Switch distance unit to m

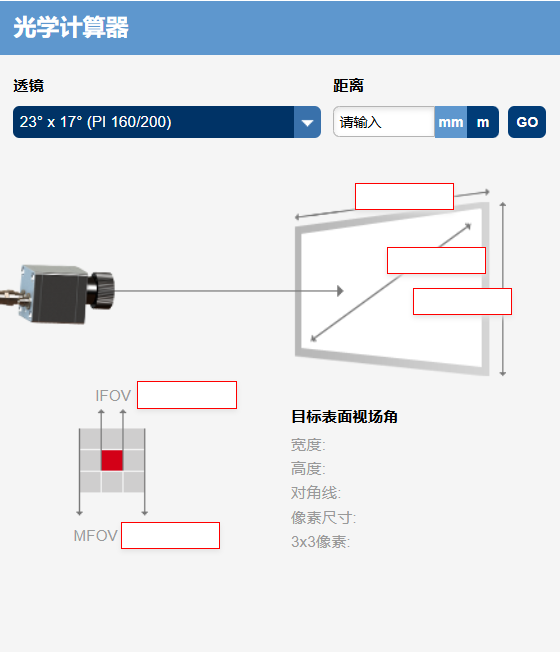coord(483,122)
